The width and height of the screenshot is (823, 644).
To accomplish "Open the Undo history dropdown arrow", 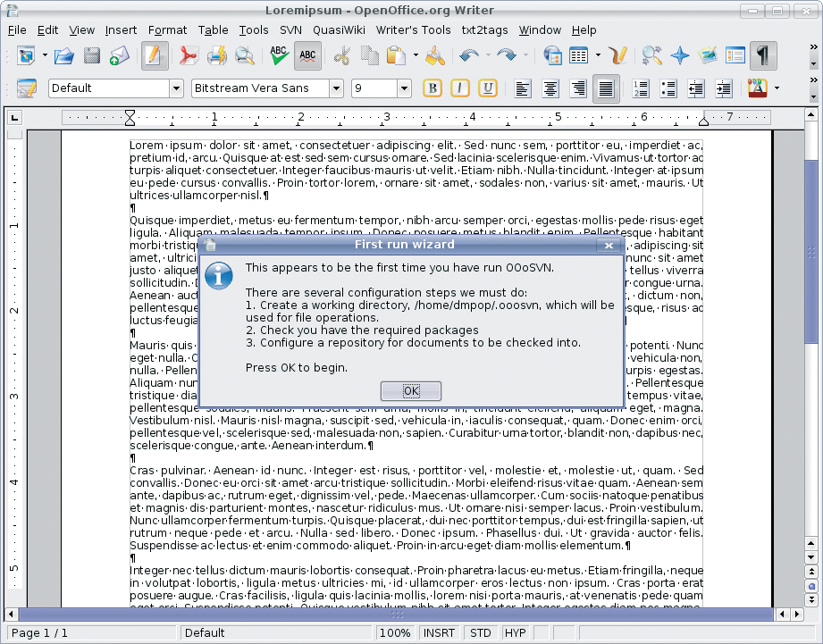I will pyautogui.click(x=488, y=55).
